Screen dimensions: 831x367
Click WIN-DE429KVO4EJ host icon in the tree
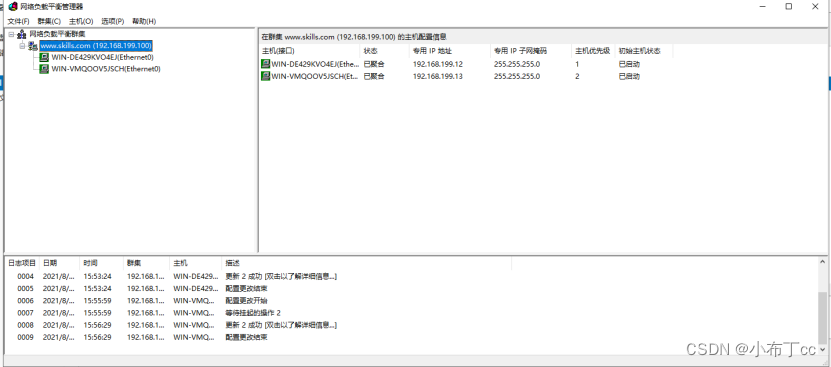coord(44,57)
